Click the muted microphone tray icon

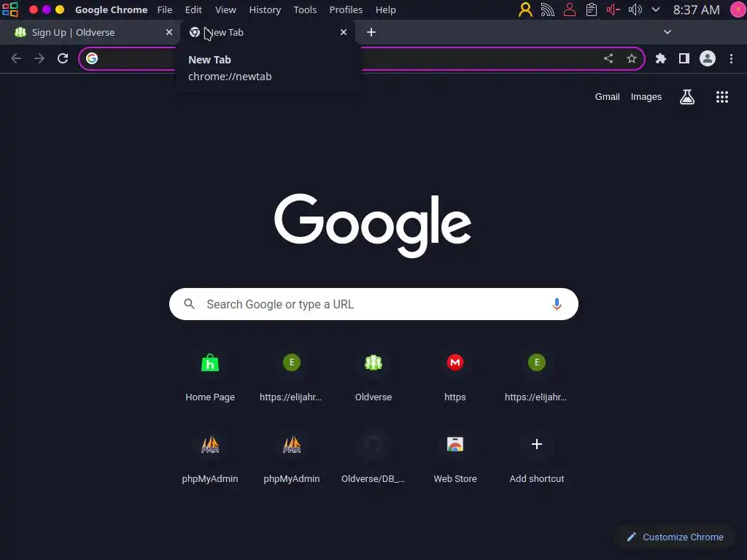(613, 9)
